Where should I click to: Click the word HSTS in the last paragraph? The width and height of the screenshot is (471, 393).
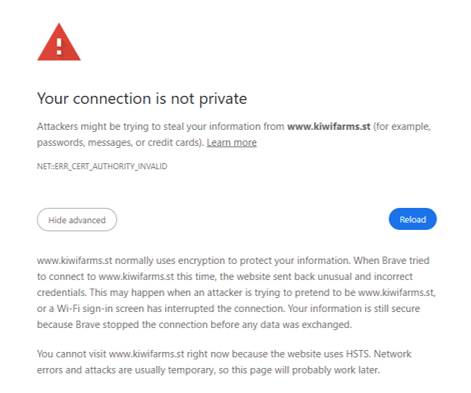[x=358, y=354]
